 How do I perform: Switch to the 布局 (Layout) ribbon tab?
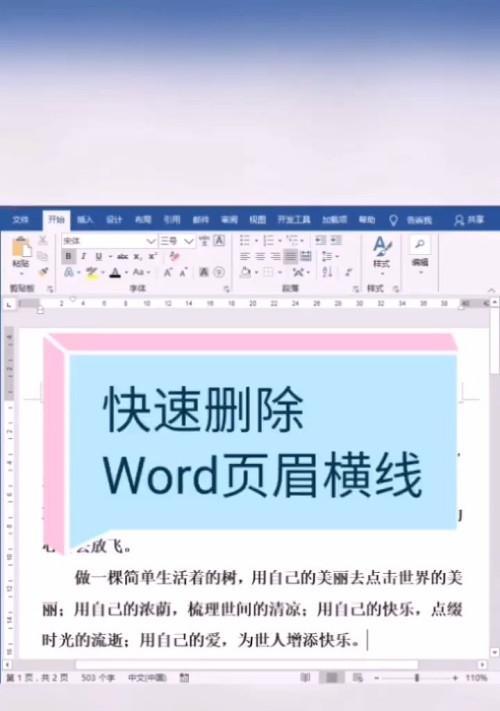143,220
